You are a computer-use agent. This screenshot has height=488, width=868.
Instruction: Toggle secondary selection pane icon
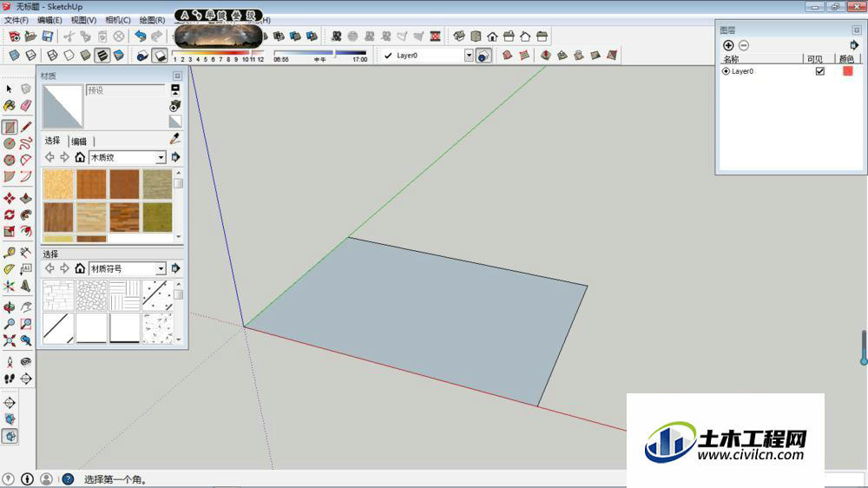click(x=175, y=89)
